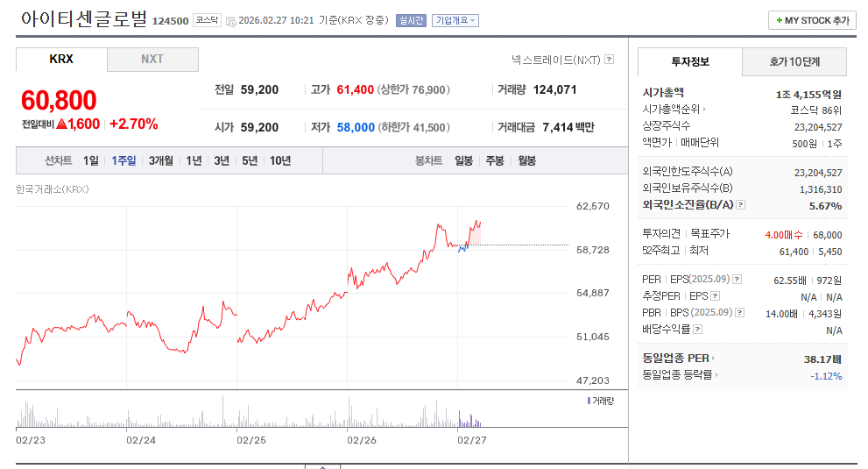The width and height of the screenshot is (868, 469).
Task: Click help icon next to PER EPS(2025.09)
Action: pyautogui.click(x=737, y=279)
